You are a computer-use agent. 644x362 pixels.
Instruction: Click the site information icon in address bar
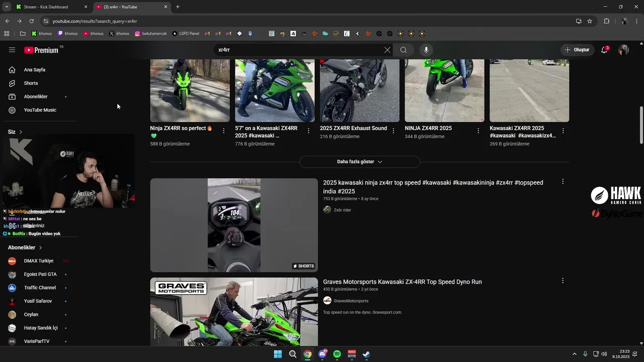point(46,21)
